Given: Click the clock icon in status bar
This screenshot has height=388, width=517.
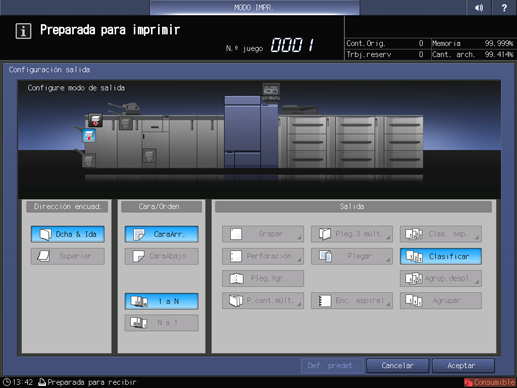Looking at the screenshot, I should click(x=7, y=382).
